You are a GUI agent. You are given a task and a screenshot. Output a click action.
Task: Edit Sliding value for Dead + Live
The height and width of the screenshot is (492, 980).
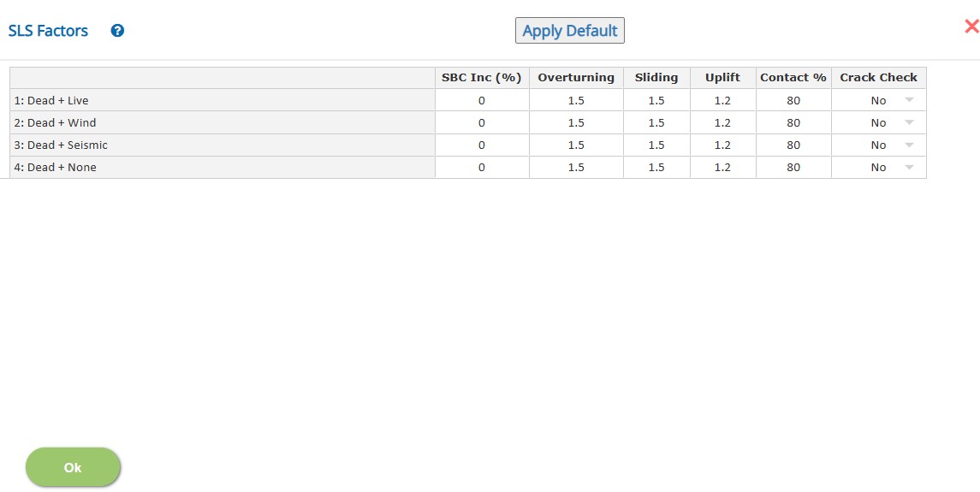656,100
